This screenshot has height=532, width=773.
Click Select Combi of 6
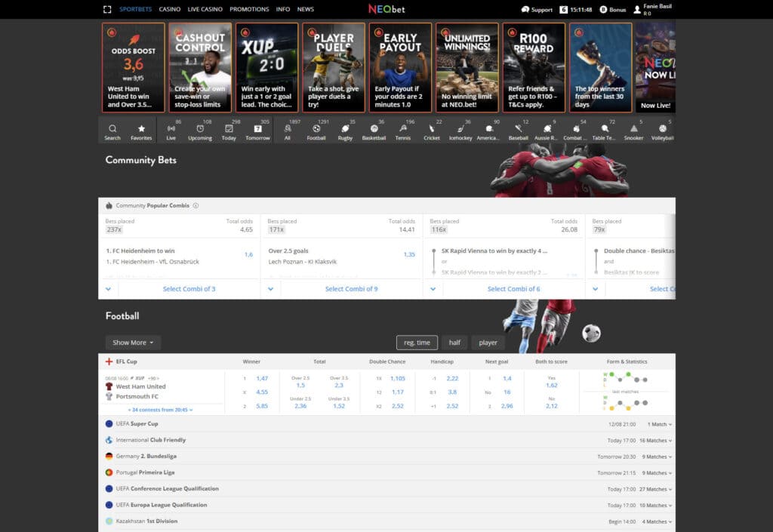(513, 289)
